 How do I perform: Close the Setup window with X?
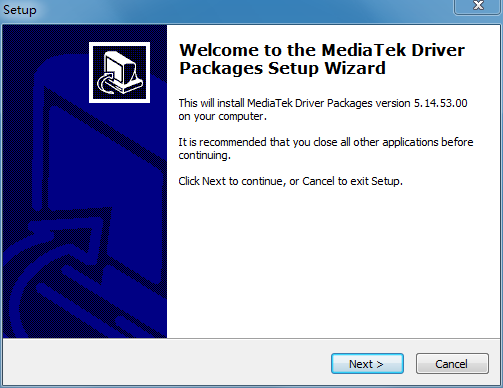click(x=478, y=6)
